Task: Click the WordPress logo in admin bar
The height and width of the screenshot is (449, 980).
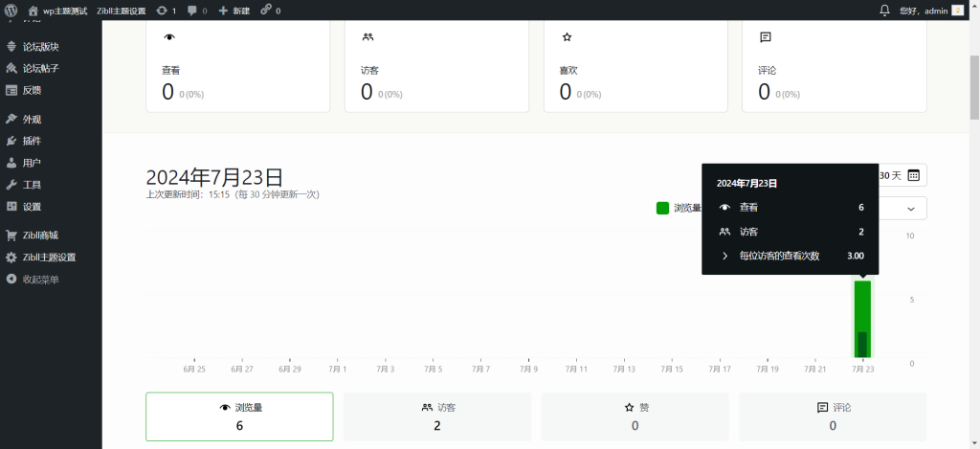Action: 11,11
